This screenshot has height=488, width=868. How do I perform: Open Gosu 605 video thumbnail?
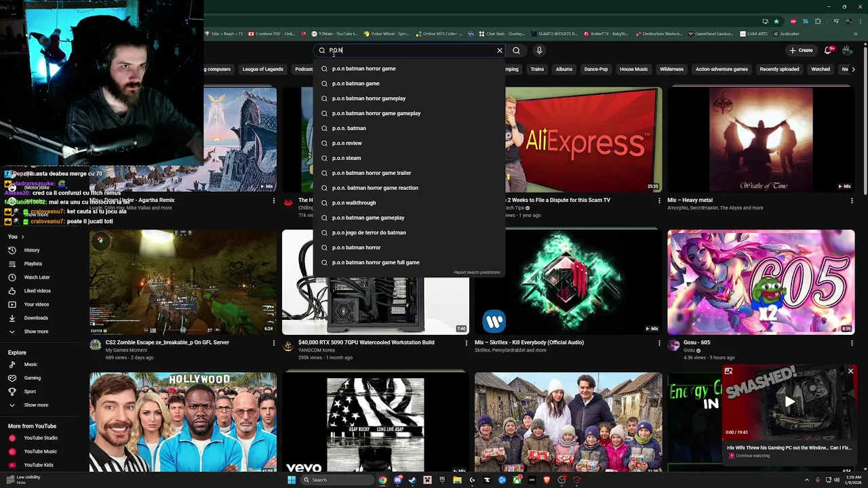point(761,282)
